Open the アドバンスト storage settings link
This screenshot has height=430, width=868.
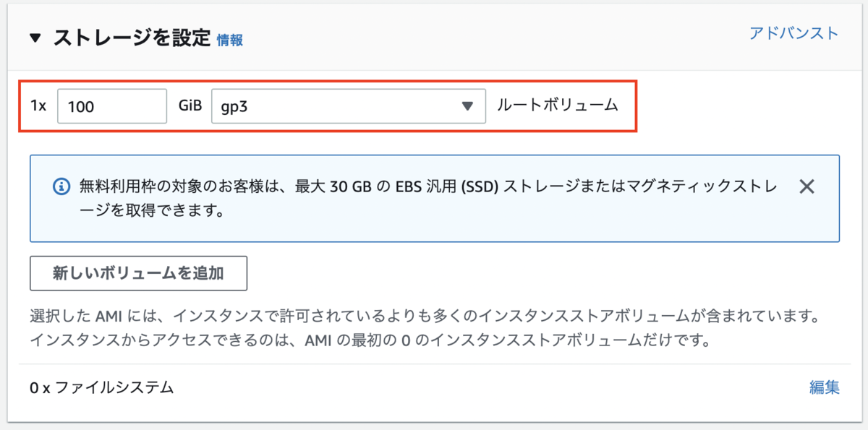(793, 33)
